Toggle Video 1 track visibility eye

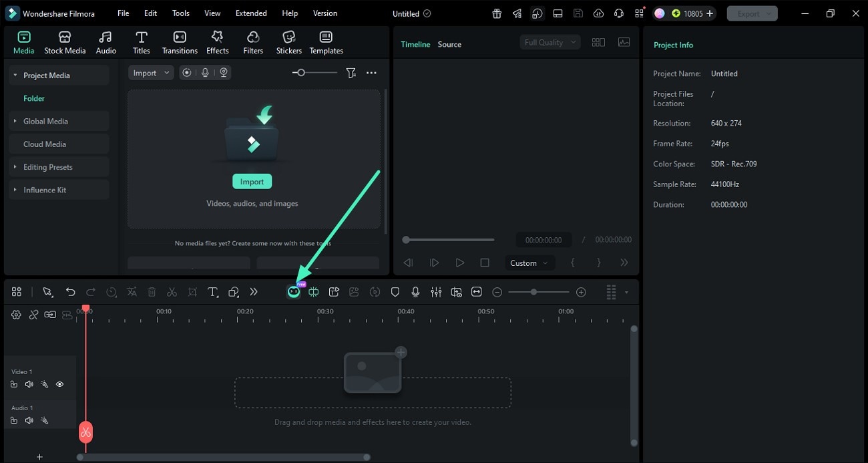click(59, 384)
